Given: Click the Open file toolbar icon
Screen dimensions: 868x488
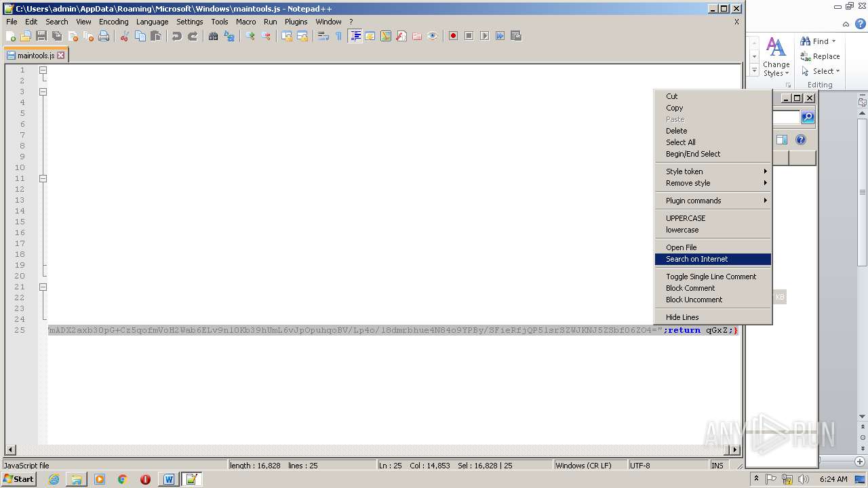Looking at the screenshot, I should point(26,36).
